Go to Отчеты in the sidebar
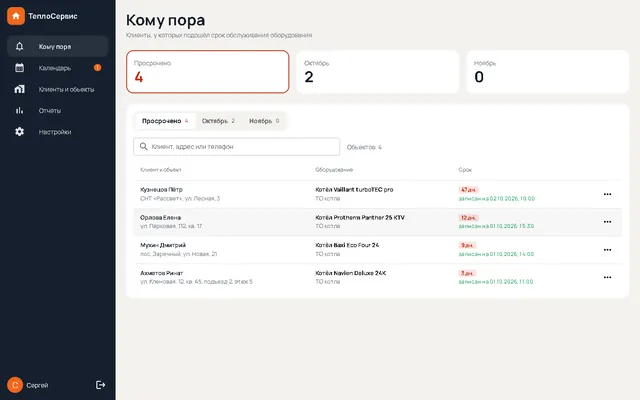Image resolution: width=640 pixels, height=400 pixels. (x=58, y=110)
